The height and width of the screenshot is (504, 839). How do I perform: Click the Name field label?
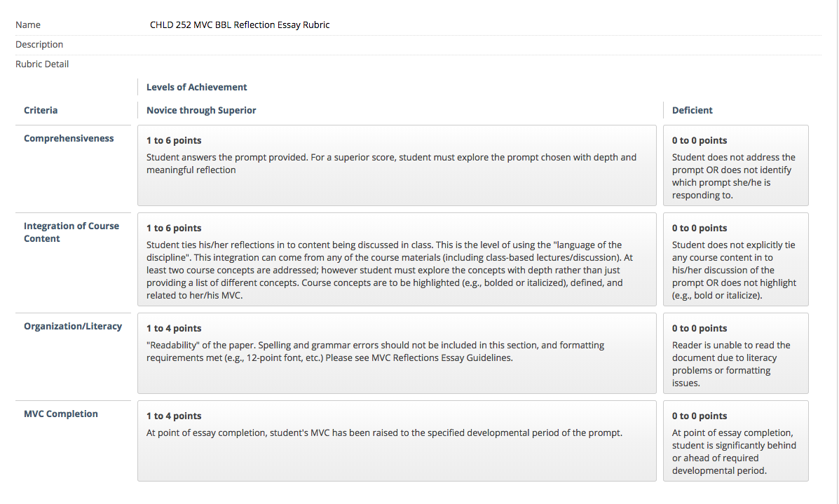click(28, 25)
